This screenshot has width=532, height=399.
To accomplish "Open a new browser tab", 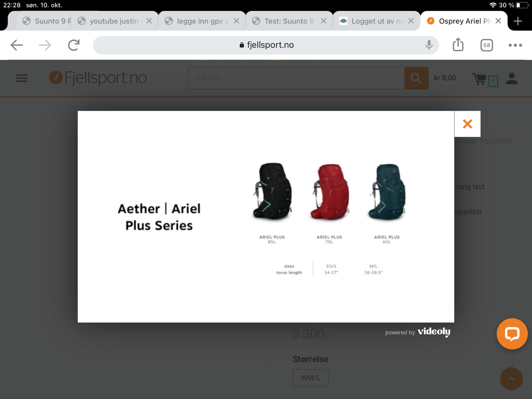I will 518,21.
